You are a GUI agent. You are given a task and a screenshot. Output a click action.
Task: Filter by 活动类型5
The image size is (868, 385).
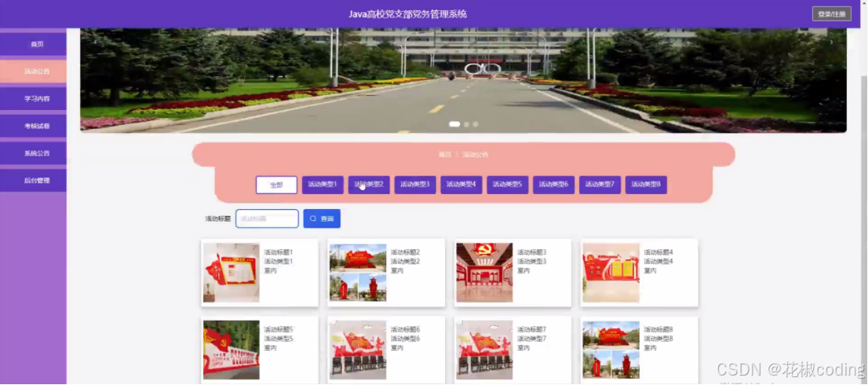[508, 185]
